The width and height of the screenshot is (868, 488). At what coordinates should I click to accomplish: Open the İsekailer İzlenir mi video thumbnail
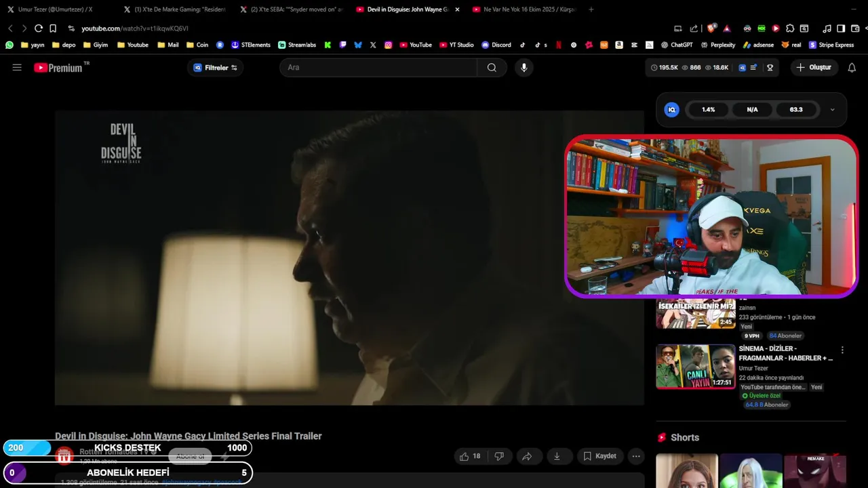tap(696, 313)
